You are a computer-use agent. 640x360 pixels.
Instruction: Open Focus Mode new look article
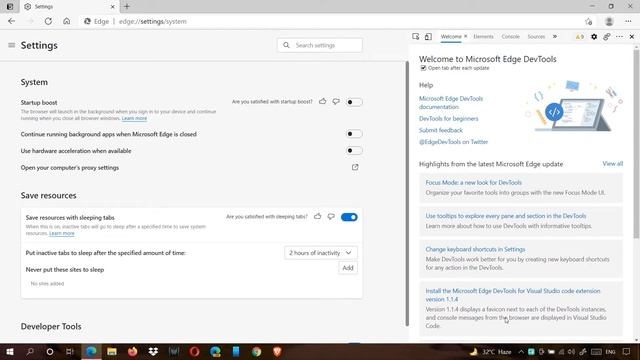pyautogui.click(x=473, y=182)
